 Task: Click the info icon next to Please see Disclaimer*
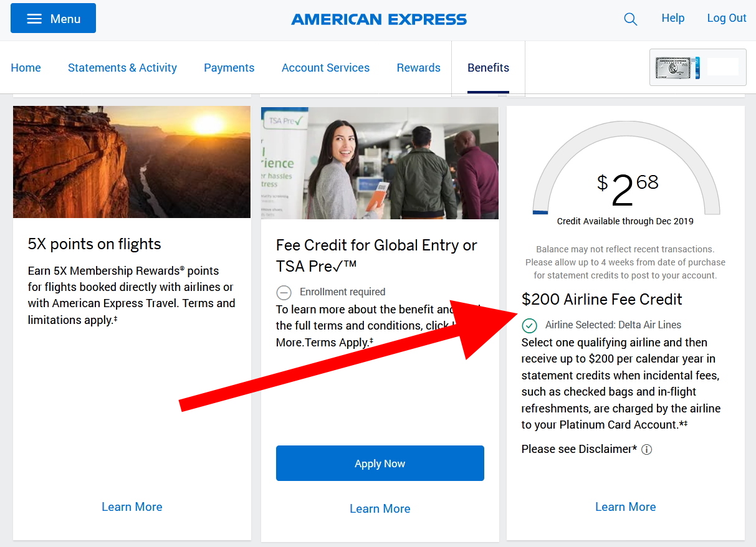[646, 449]
